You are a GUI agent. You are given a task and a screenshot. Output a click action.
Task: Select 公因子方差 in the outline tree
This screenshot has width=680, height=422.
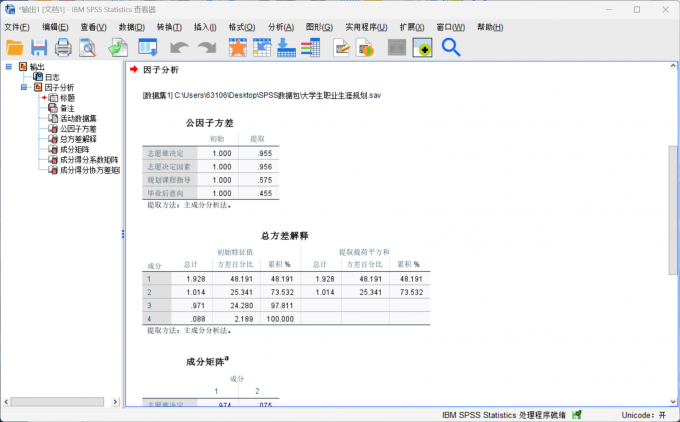78,129
